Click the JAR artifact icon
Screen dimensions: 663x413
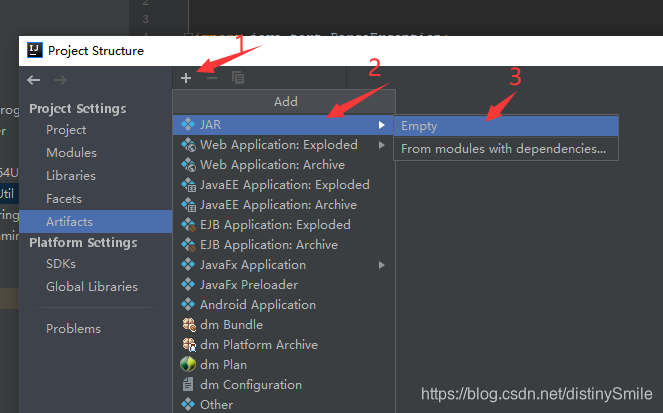coord(188,124)
